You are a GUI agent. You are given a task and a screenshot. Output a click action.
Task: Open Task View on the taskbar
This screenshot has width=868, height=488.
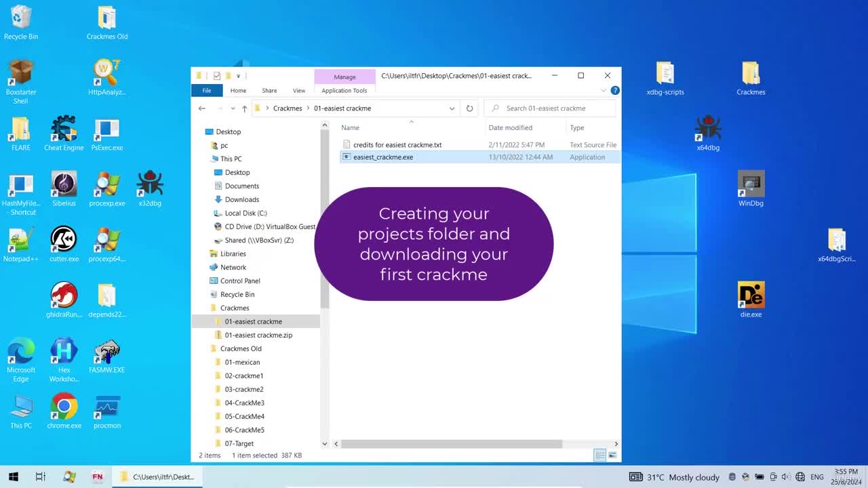40,476
